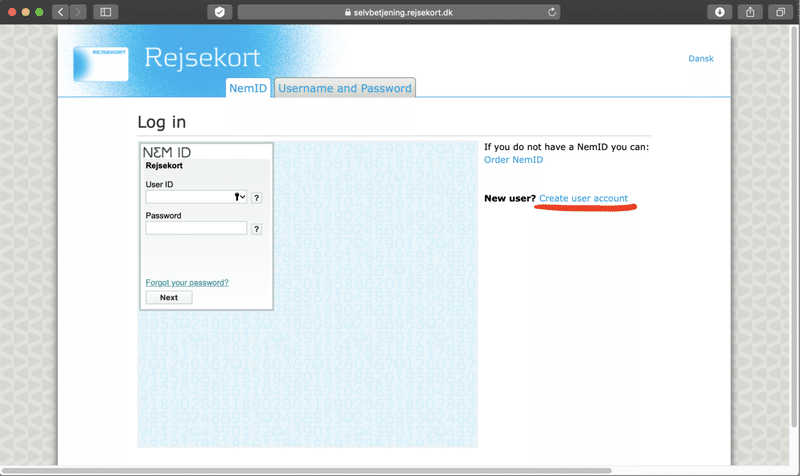Open the Forgot your password link

point(187,283)
